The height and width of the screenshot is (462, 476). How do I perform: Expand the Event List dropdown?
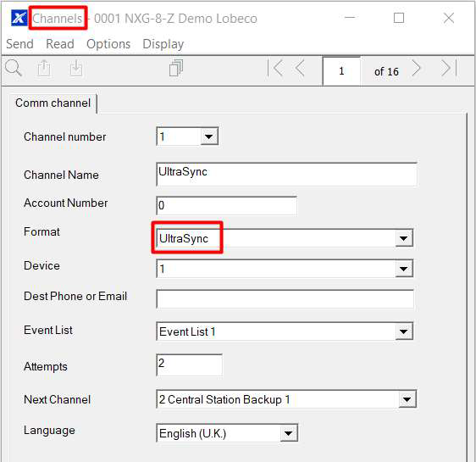click(x=404, y=331)
